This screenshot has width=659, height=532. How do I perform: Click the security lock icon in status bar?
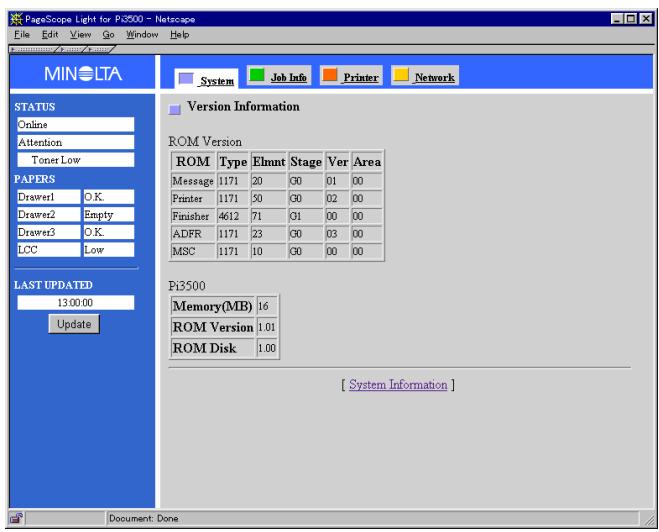[16, 518]
